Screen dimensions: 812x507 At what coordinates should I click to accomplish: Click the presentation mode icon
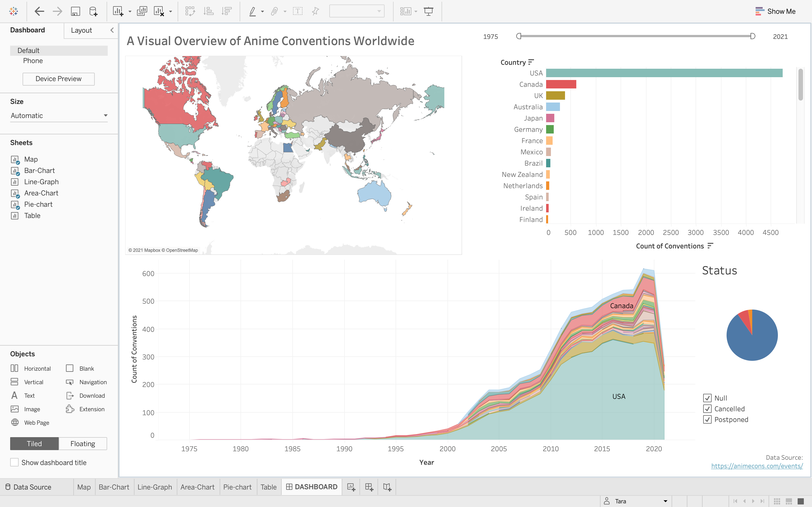point(429,11)
